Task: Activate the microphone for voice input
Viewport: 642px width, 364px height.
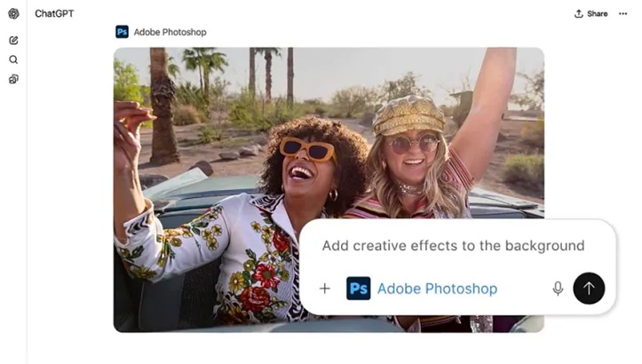Action: click(558, 289)
